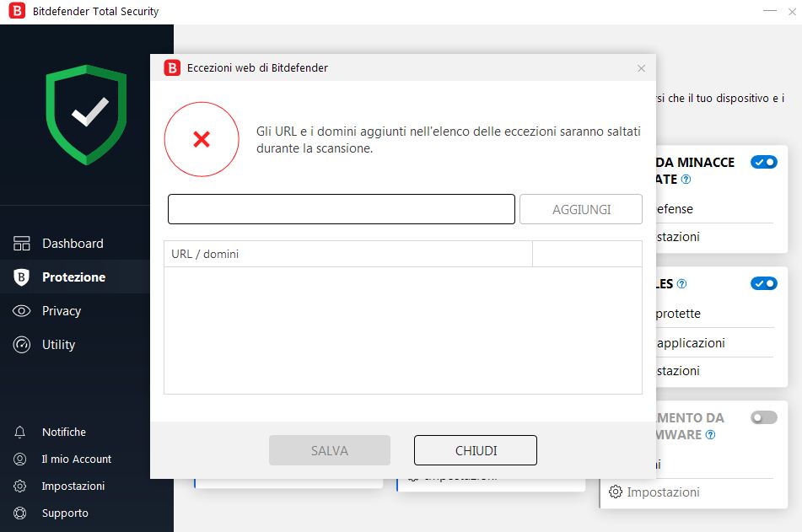Click the Supporto lifebuoy icon

[20, 513]
